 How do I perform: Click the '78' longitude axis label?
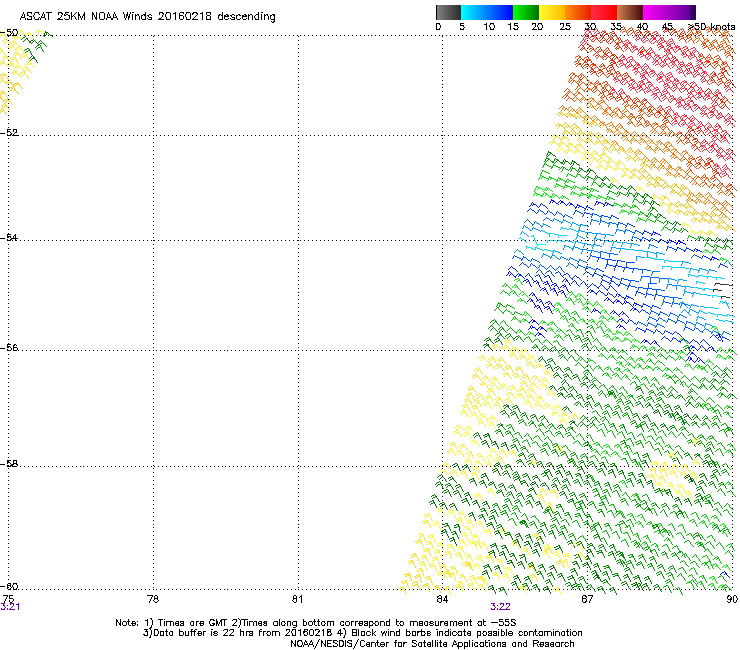point(153,599)
